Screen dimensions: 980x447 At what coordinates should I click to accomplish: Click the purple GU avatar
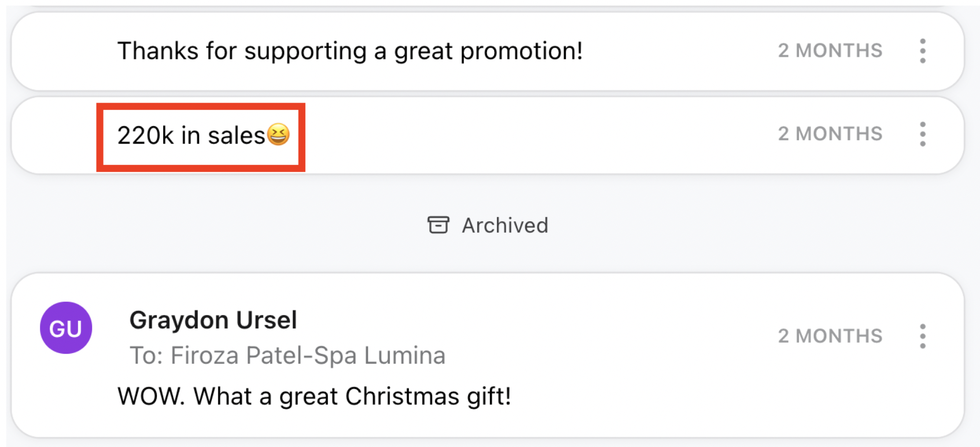[x=66, y=328]
